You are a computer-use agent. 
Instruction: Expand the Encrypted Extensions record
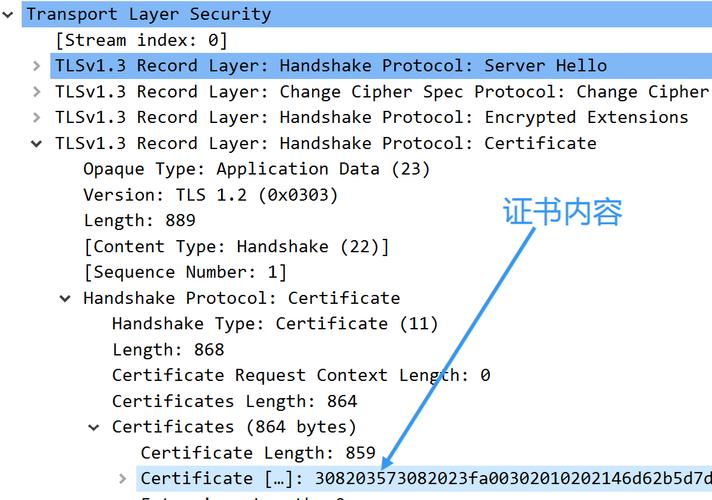click(x=36, y=118)
